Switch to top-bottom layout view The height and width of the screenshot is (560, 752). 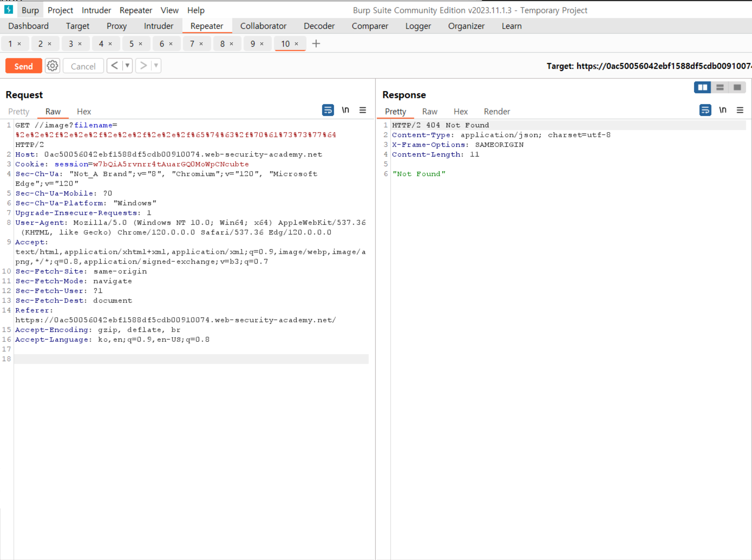point(720,87)
